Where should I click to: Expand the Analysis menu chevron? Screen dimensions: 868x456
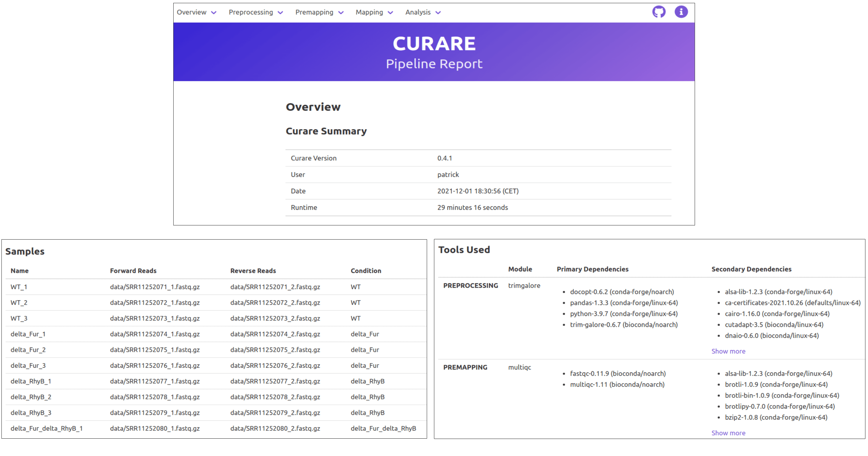click(x=438, y=13)
